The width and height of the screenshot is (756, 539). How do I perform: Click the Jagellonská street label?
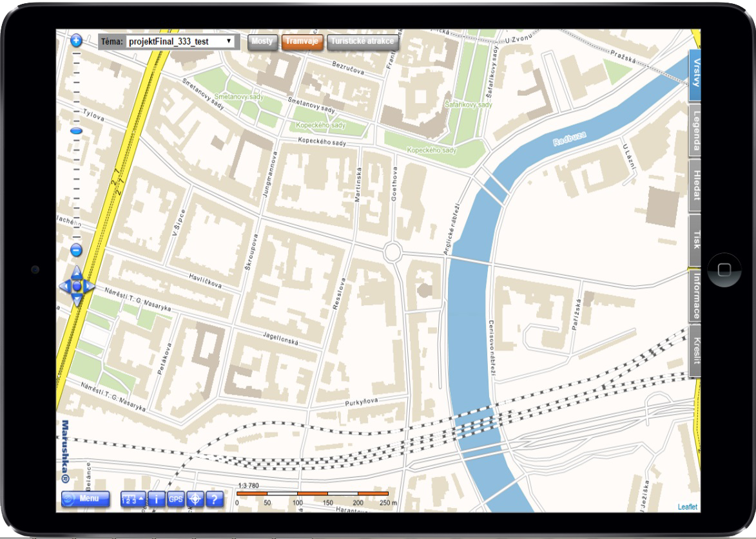(x=280, y=338)
